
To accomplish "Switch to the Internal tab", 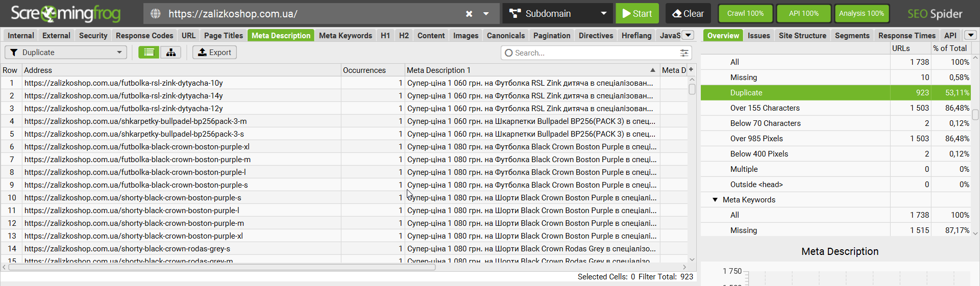I will tap(21, 36).
